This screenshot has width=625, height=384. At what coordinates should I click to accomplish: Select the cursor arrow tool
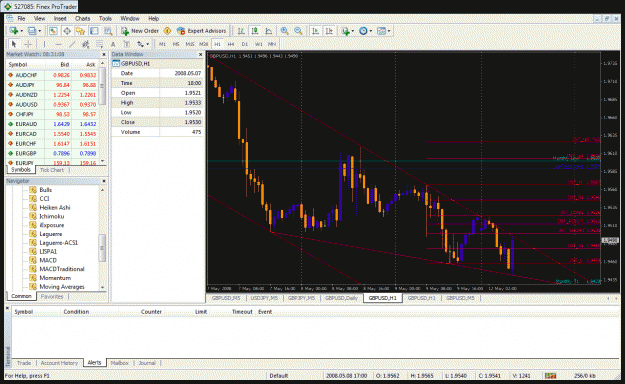tap(14, 44)
